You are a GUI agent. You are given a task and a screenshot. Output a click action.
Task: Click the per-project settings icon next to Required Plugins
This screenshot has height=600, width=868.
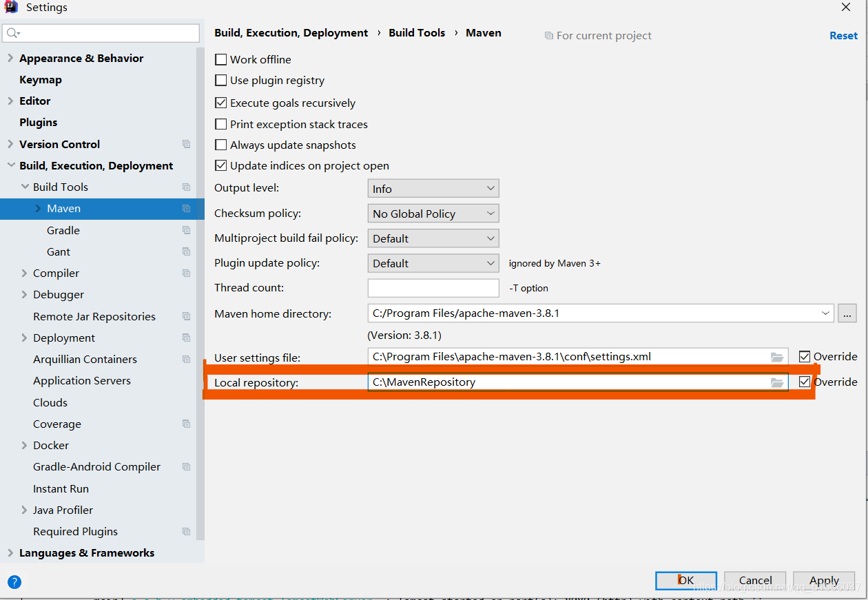point(186,531)
